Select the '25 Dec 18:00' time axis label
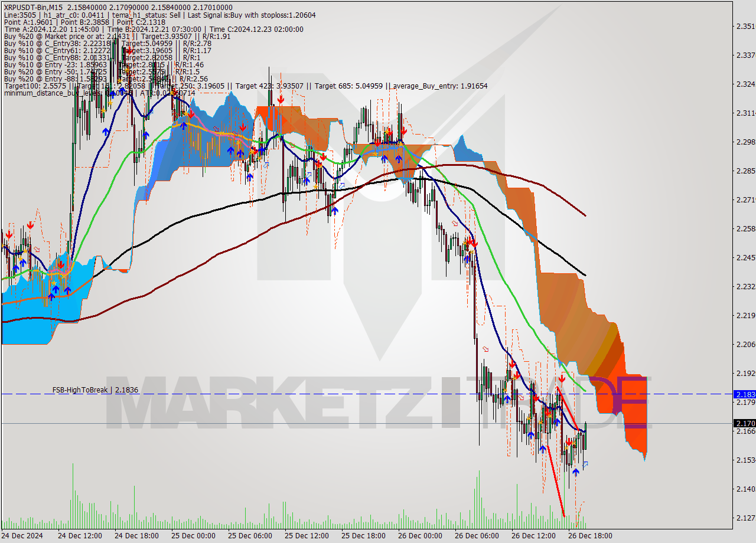This screenshot has width=756, height=543. tap(363, 536)
